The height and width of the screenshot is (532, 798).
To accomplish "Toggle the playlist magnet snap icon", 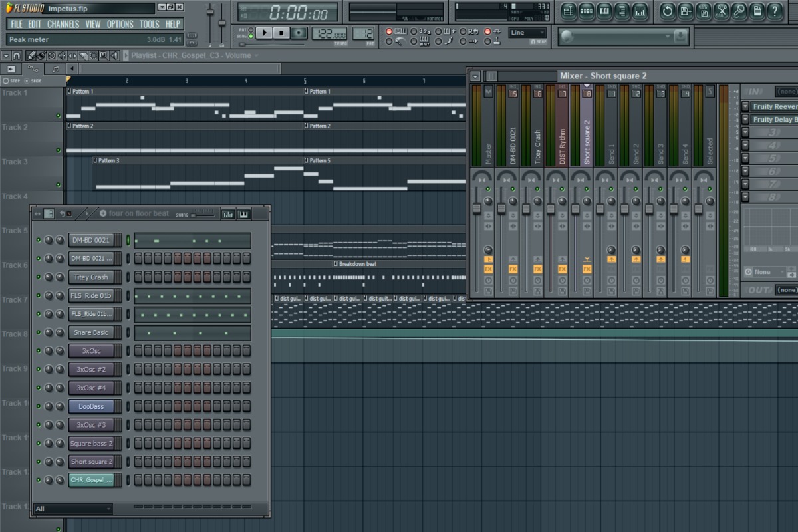I will 17,55.
